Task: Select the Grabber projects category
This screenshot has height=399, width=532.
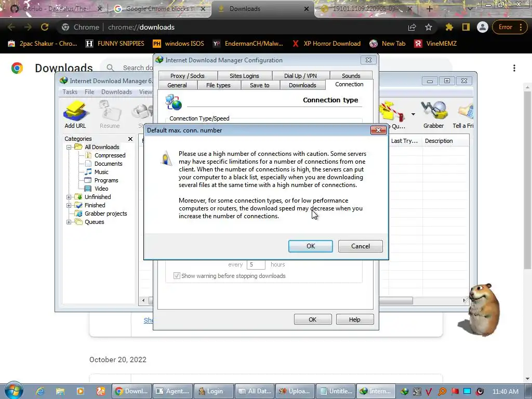Action: coord(105,214)
